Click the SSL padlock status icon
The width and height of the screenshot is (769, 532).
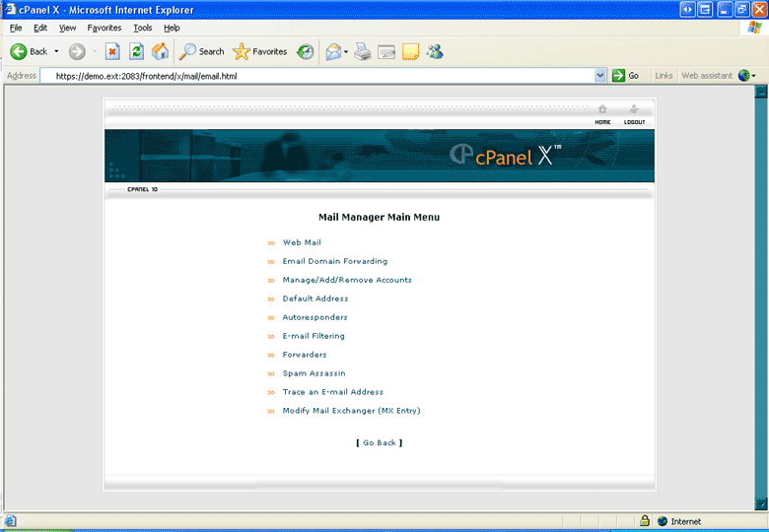click(645, 520)
